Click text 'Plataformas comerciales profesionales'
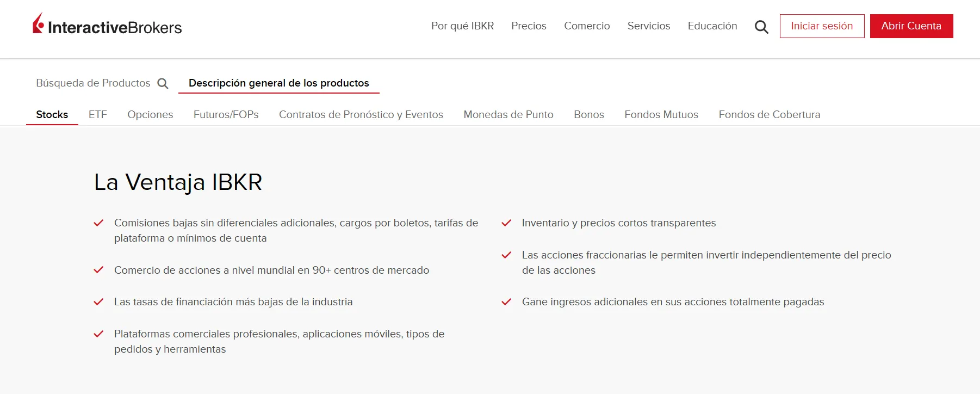 [x=206, y=334]
